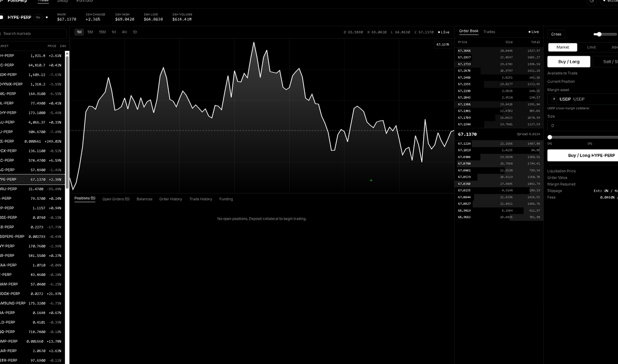Select the market priced 1,609.12
This screenshot has height=364, width=618.
tap(32, 75)
